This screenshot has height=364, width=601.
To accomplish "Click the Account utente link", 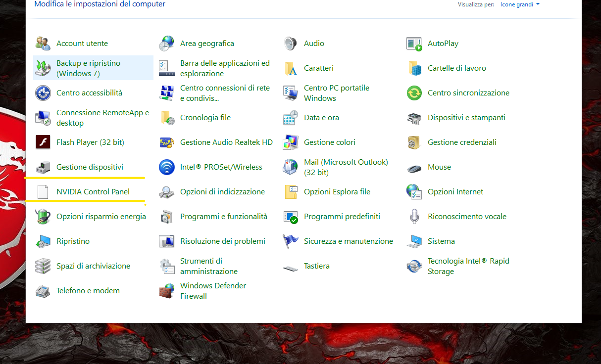I will click(x=82, y=44).
